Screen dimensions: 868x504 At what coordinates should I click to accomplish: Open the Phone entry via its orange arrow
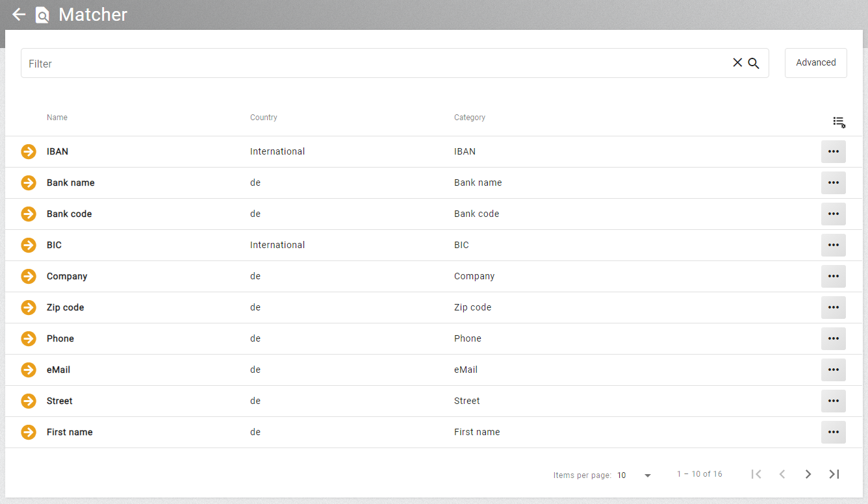pyautogui.click(x=28, y=338)
